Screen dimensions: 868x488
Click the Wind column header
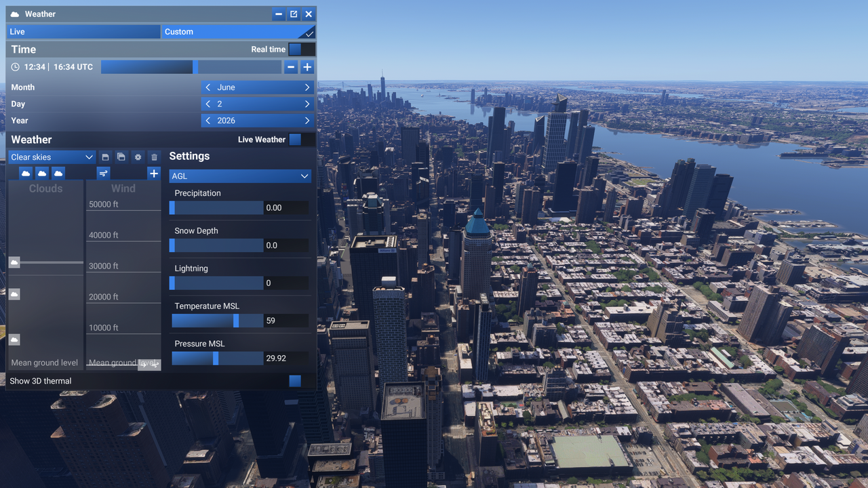(x=123, y=188)
